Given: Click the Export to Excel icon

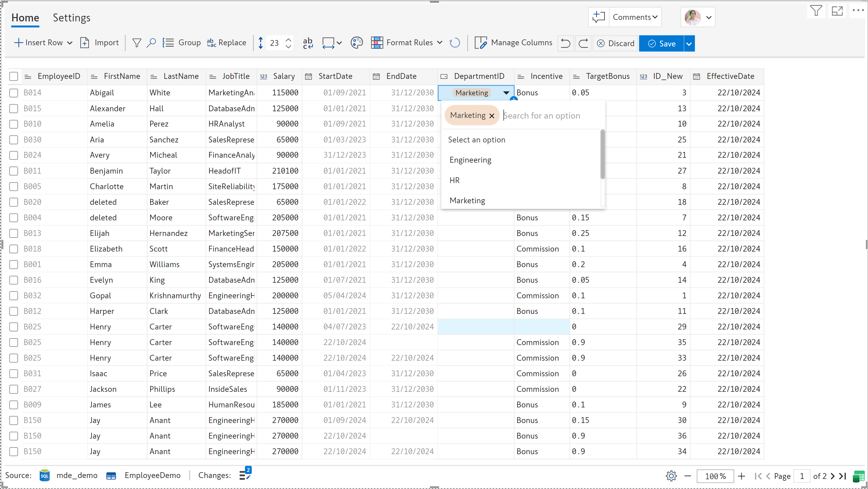Looking at the screenshot, I should (858, 476).
